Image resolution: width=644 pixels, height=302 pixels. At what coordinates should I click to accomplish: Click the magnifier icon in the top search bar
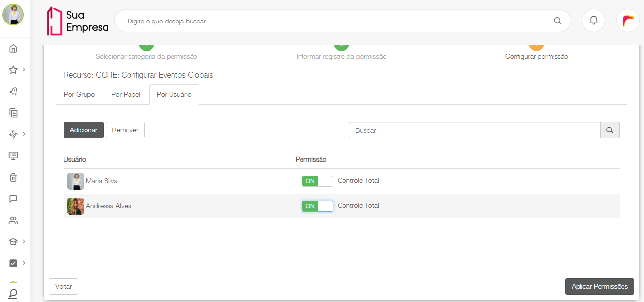[558, 21]
